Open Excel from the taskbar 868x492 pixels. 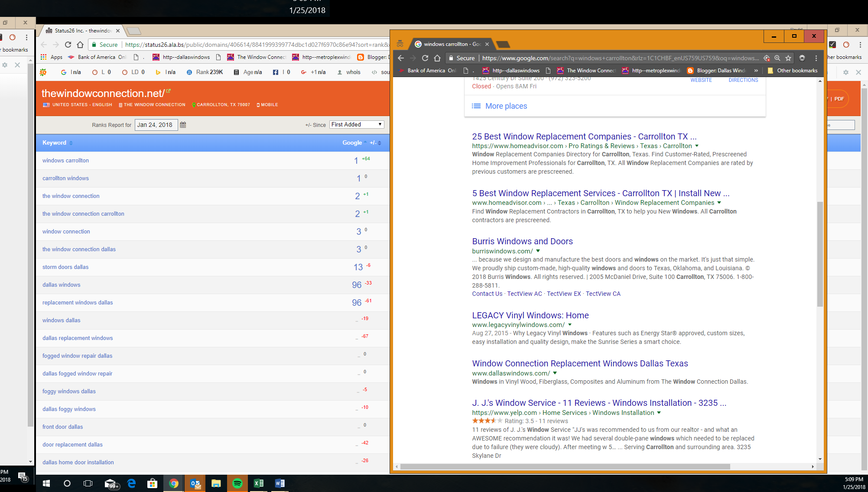tap(259, 483)
